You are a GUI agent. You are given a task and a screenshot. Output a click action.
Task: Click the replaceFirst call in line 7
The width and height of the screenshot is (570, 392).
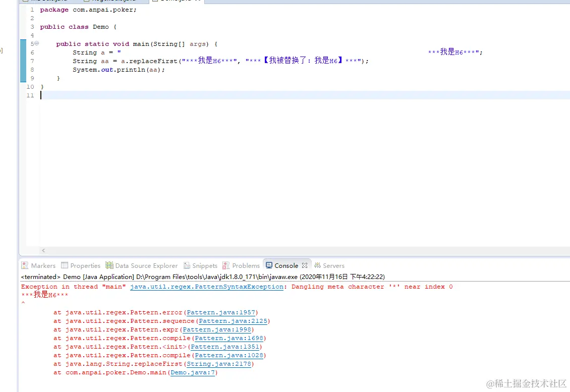tap(244, 61)
